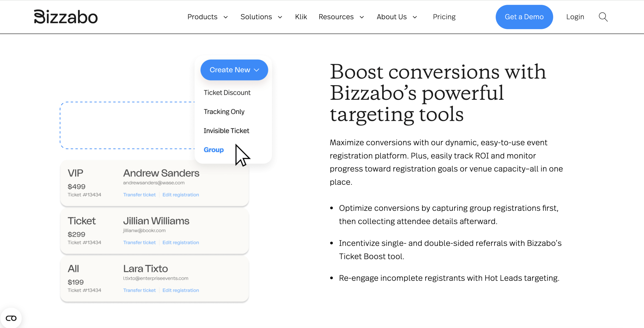Choose the Tracking Only option
644x328 pixels.
click(224, 112)
